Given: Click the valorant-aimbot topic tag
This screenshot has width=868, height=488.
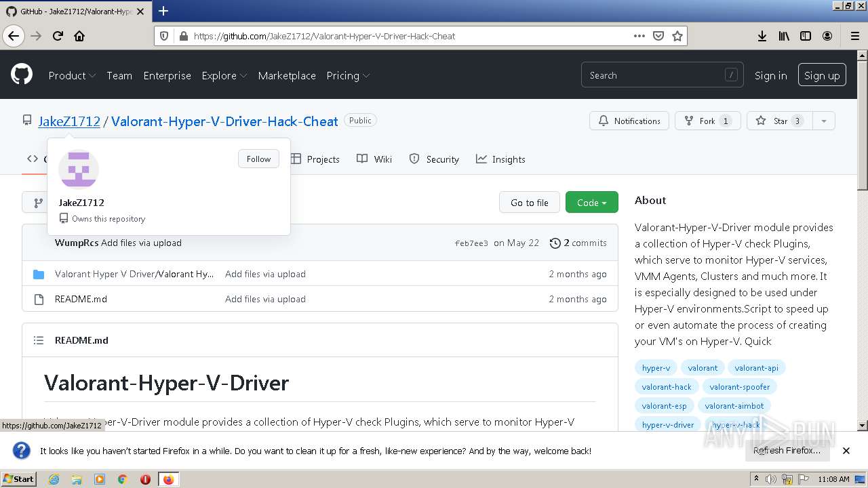Looking at the screenshot, I should pos(734,405).
